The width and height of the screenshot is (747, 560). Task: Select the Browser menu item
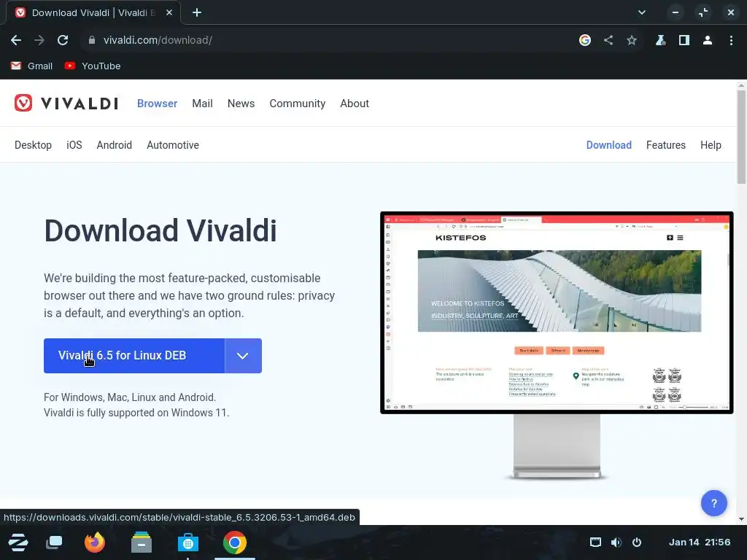[x=158, y=104]
